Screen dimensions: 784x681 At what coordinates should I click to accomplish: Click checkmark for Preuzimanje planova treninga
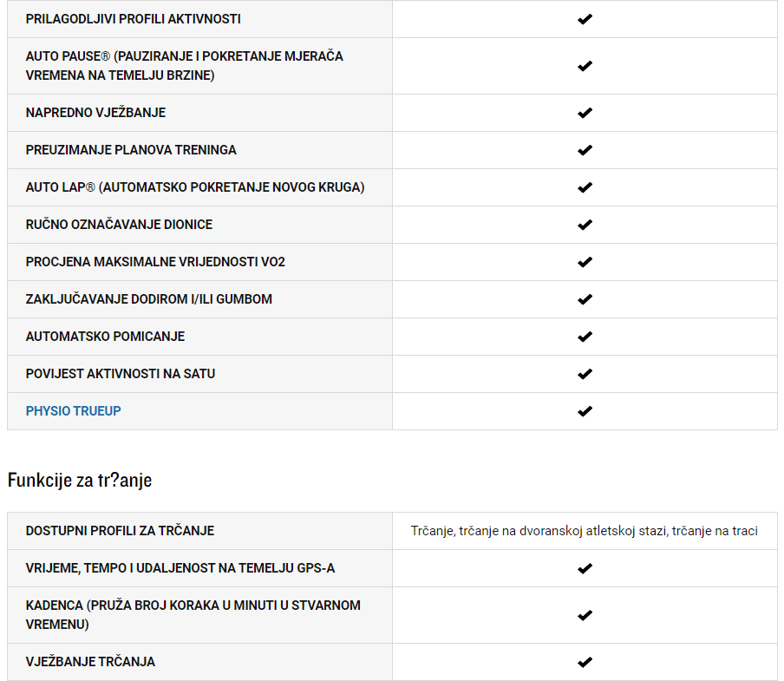pyautogui.click(x=585, y=150)
